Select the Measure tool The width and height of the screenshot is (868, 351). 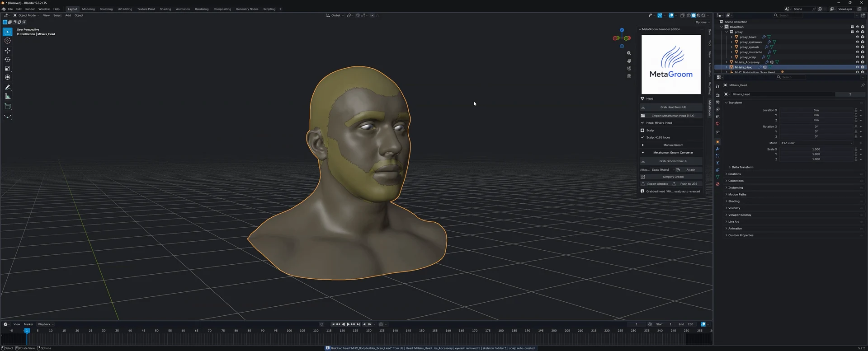tap(8, 96)
